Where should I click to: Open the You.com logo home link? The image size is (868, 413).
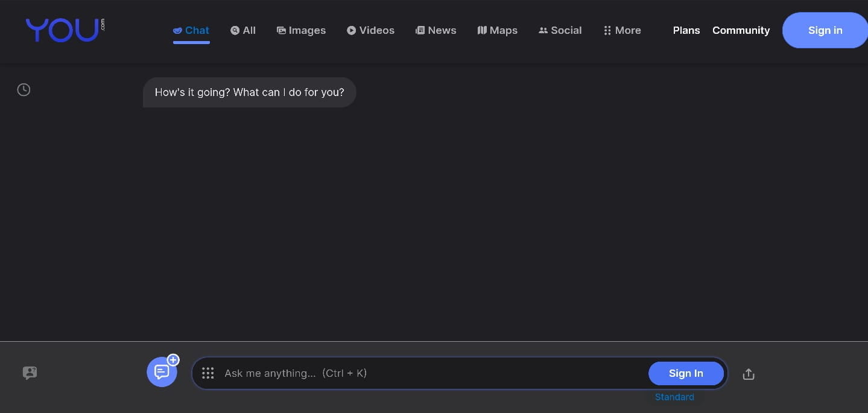pyautogui.click(x=65, y=30)
